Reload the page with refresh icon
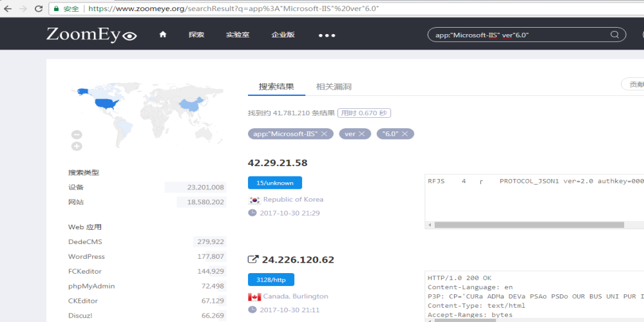Viewport: 644px width, 322px height. 39,8
